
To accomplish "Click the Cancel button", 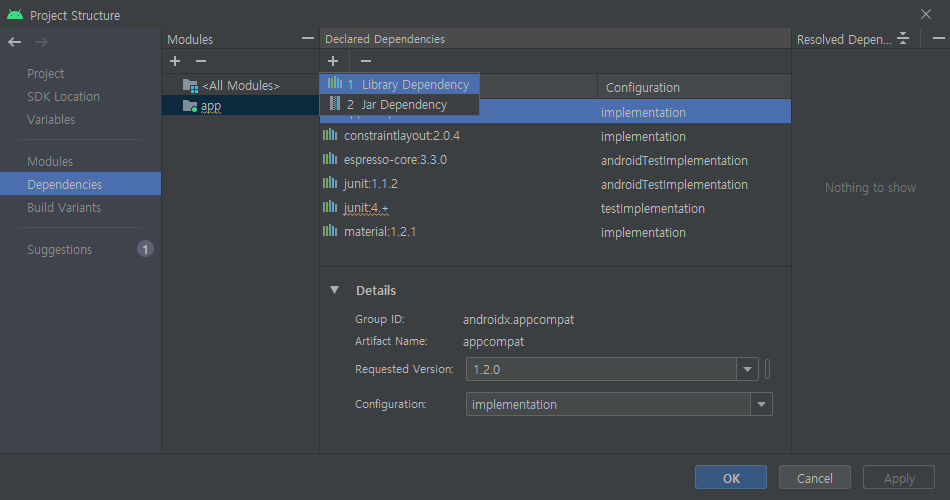I will 814,478.
